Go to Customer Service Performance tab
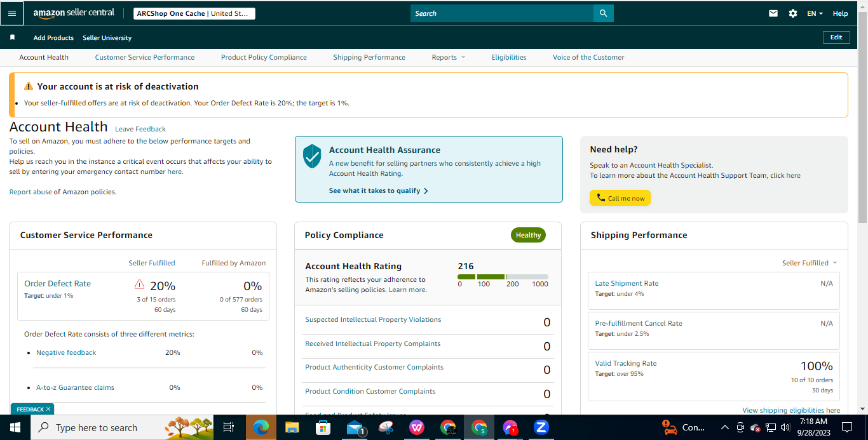Screen dimensions: 868x440 point(145,57)
